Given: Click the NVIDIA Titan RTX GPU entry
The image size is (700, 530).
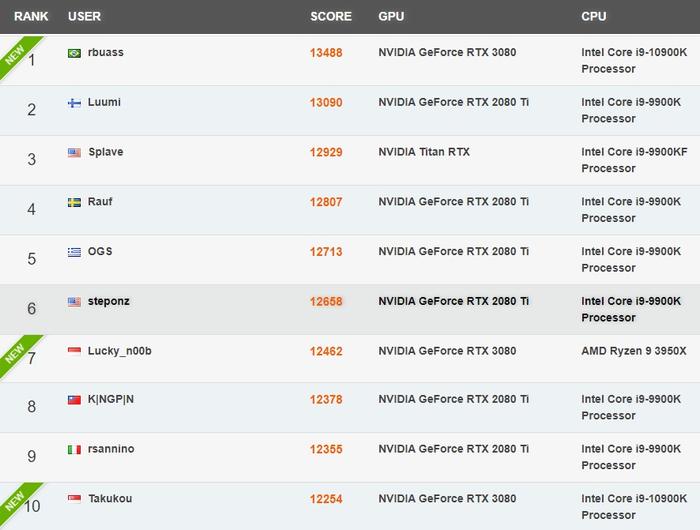Looking at the screenshot, I should pos(424,152).
